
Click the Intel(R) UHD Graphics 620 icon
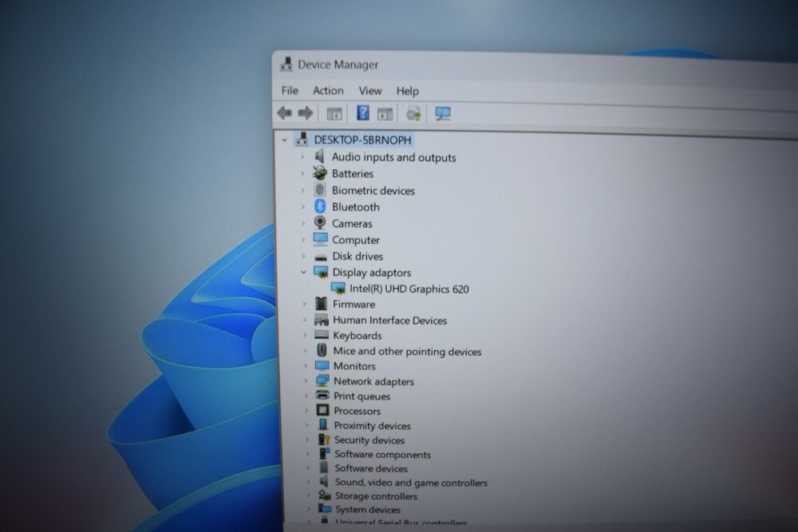click(x=338, y=288)
